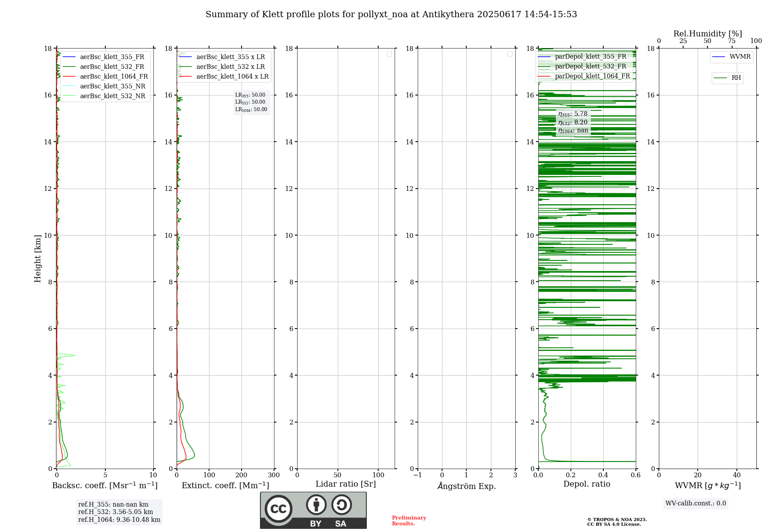Viewport: 783px width, 532px height.
Task: Click legend entry 'aerBsc_klett_532 x LR'
Action: [222, 66]
